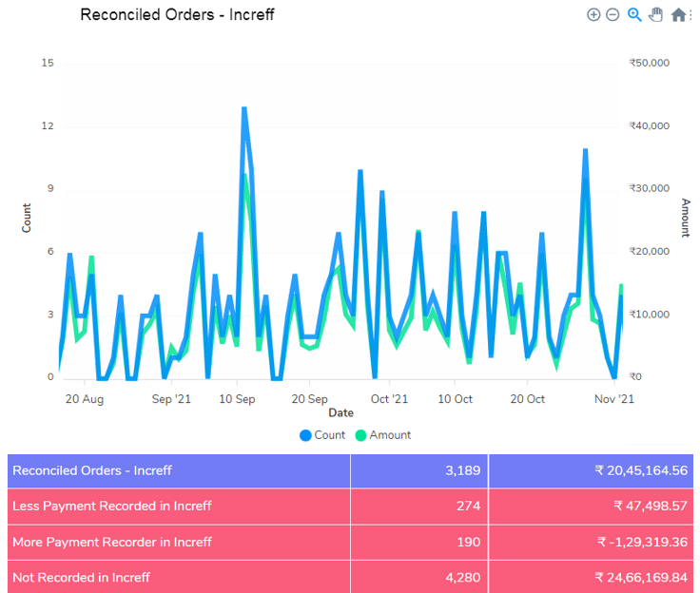Click the ₹ 47,498.57 amount cell
This screenshot has height=593, width=700.
pyautogui.click(x=591, y=506)
